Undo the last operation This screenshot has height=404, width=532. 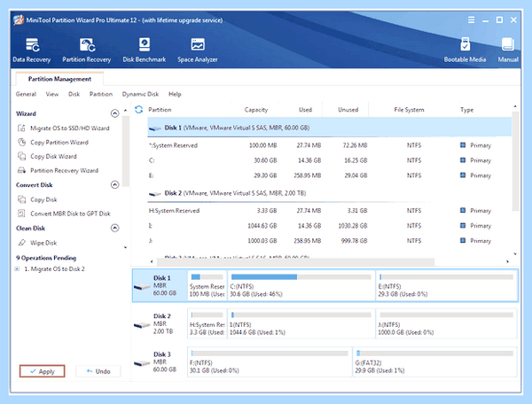click(x=98, y=371)
